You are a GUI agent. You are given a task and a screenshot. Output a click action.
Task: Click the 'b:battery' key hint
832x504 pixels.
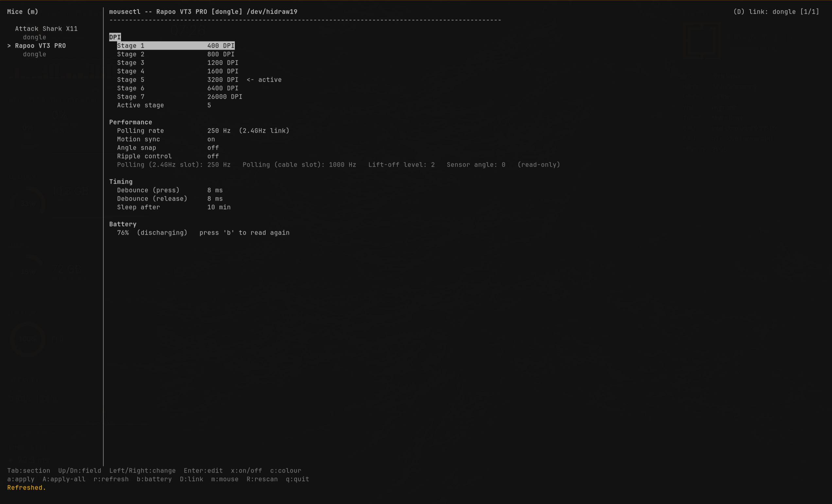pos(154,479)
